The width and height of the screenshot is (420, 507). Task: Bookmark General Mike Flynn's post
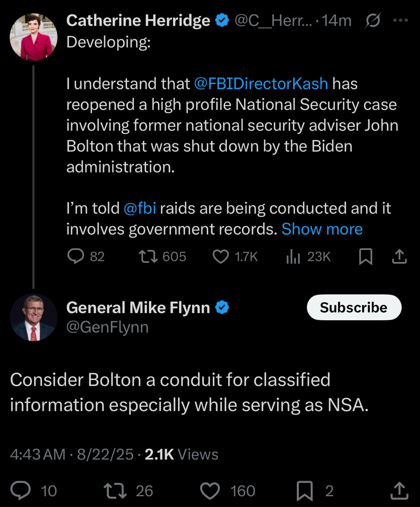(x=304, y=491)
